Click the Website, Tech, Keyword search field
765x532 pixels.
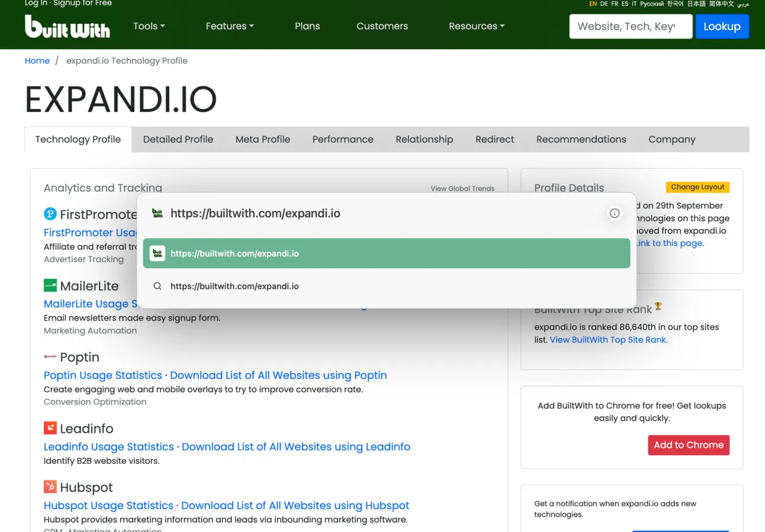[x=631, y=27]
